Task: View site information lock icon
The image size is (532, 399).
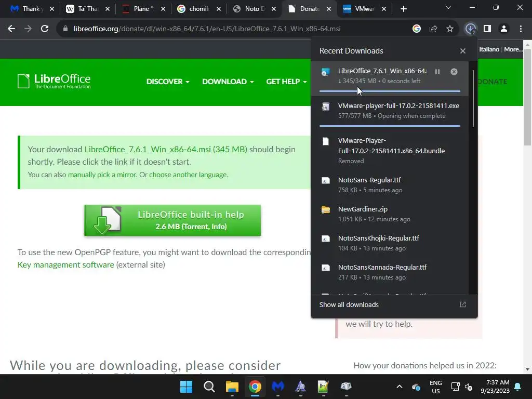Action: (x=65, y=29)
